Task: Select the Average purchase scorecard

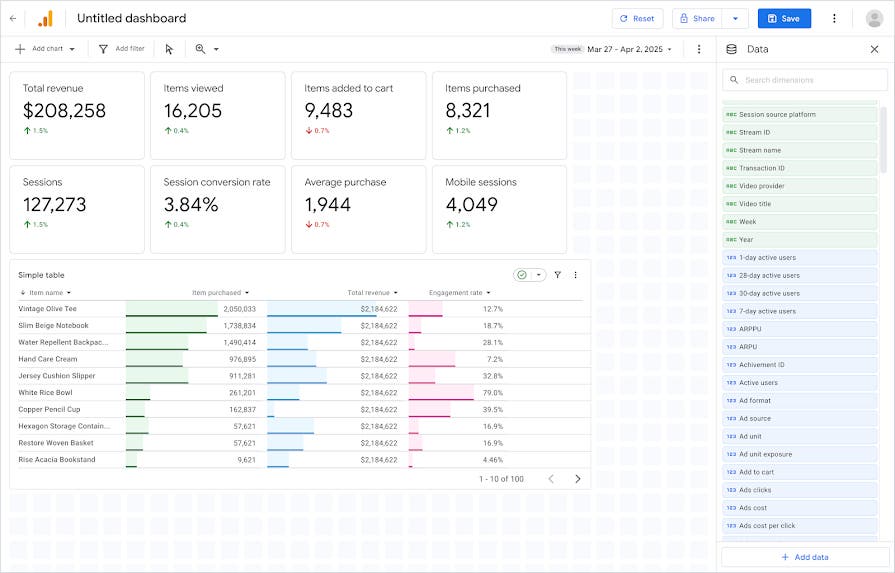Action: click(x=358, y=209)
